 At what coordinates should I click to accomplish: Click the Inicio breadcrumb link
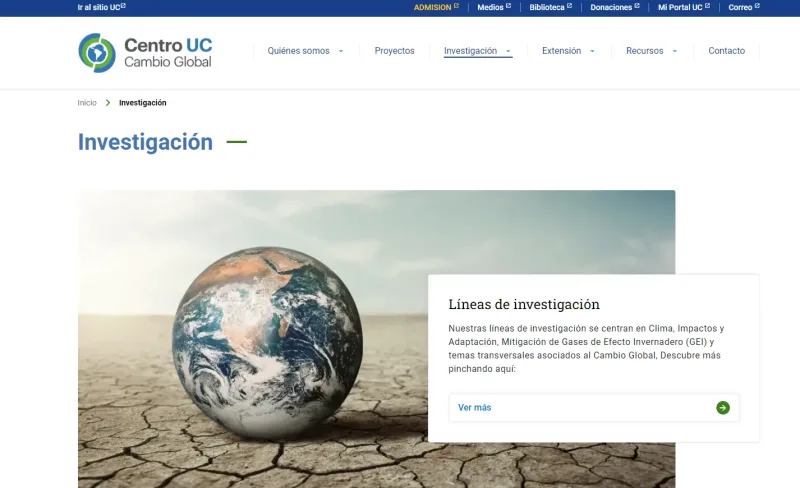click(87, 103)
